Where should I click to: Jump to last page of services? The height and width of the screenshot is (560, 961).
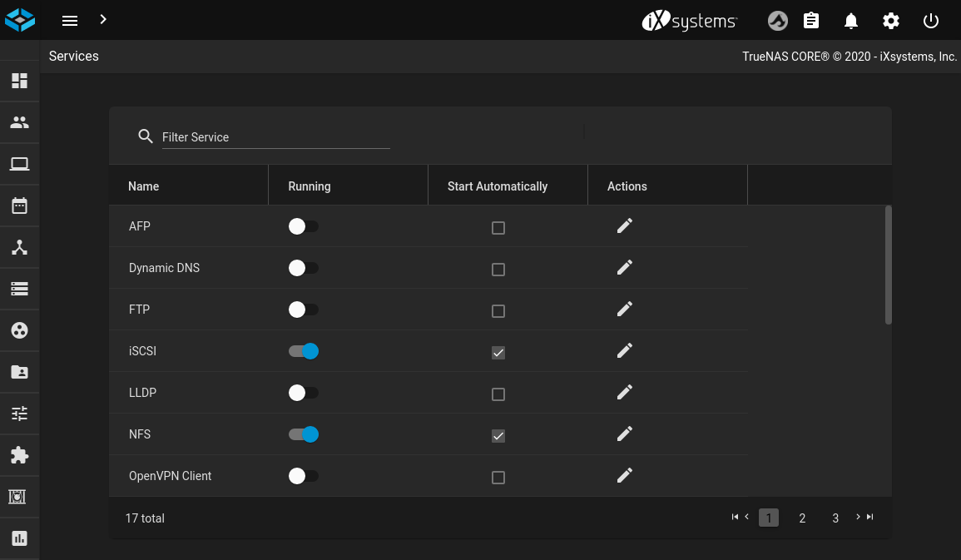pyautogui.click(x=870, y=518)
